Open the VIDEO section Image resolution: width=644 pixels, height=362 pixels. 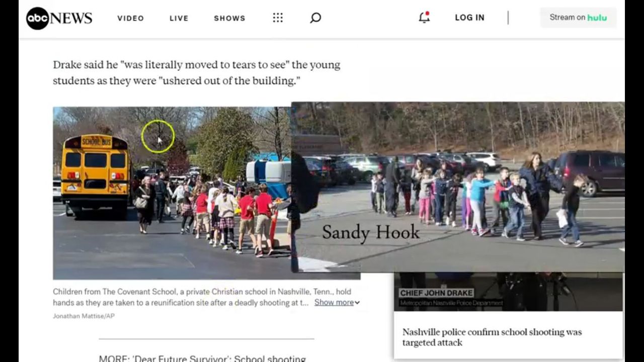click(x=131, y=18)
